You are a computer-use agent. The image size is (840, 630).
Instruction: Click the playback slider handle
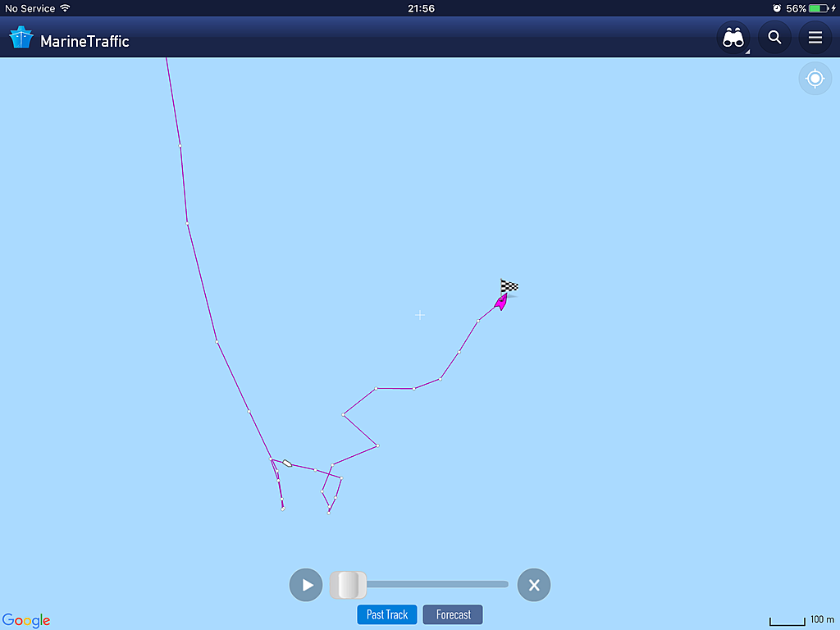pos(348,584)
